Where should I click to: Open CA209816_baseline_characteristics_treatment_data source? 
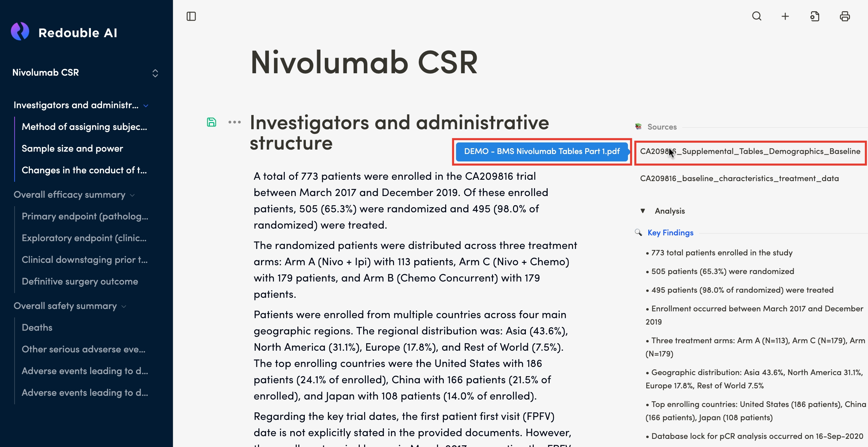coord(739,178)
